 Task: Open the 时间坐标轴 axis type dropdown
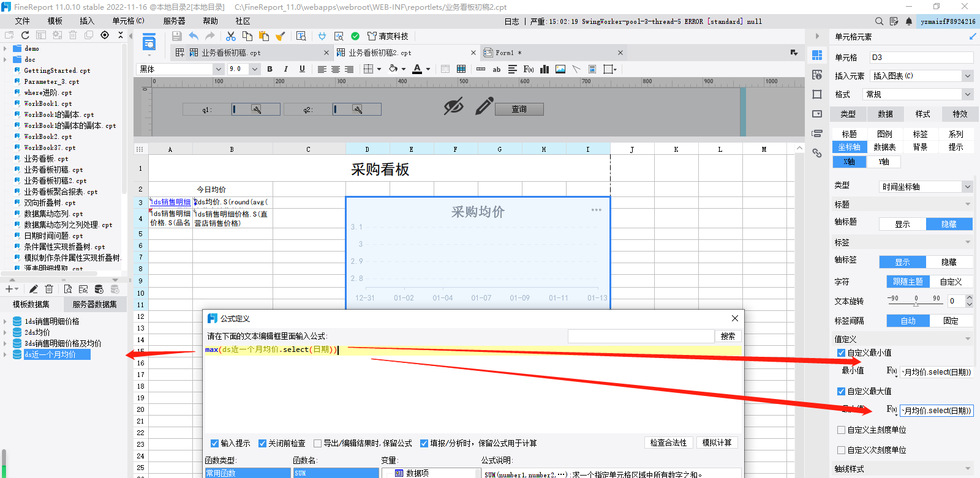967,187
